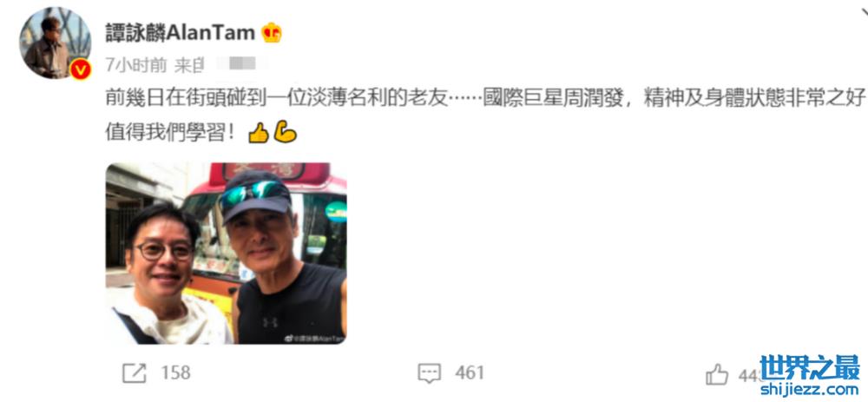Open the 7小时前 timestamp link

(136, 65)
